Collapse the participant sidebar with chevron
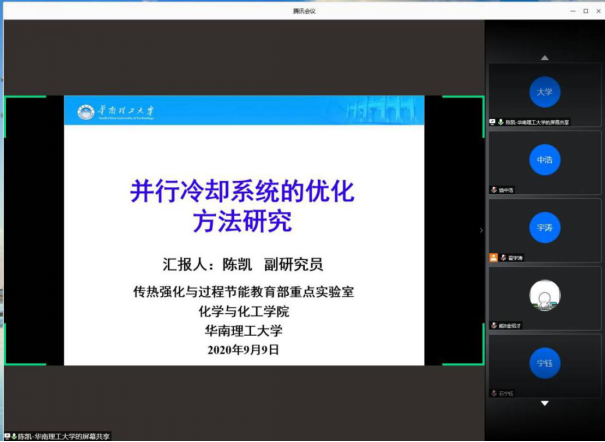Screen dimensions: 605x442 481,230
